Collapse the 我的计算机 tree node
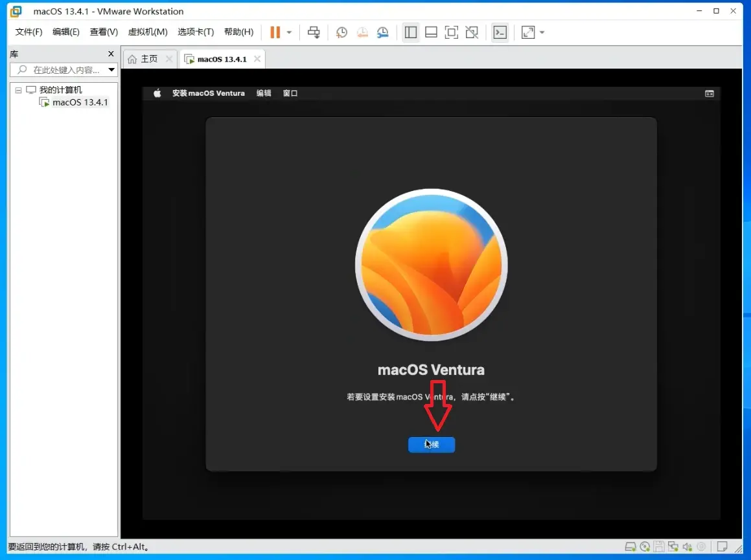This screenshot has height=560, width=751. pos(18,90)
